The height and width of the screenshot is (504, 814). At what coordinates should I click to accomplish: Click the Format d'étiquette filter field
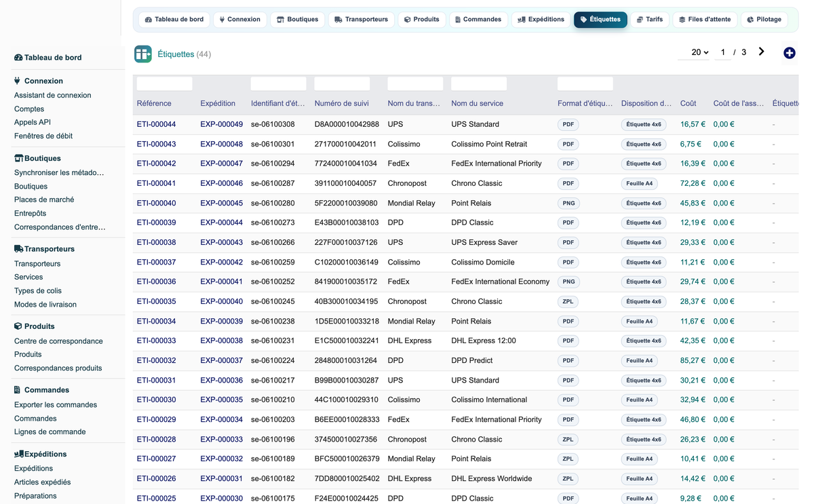tap(585, 83)
